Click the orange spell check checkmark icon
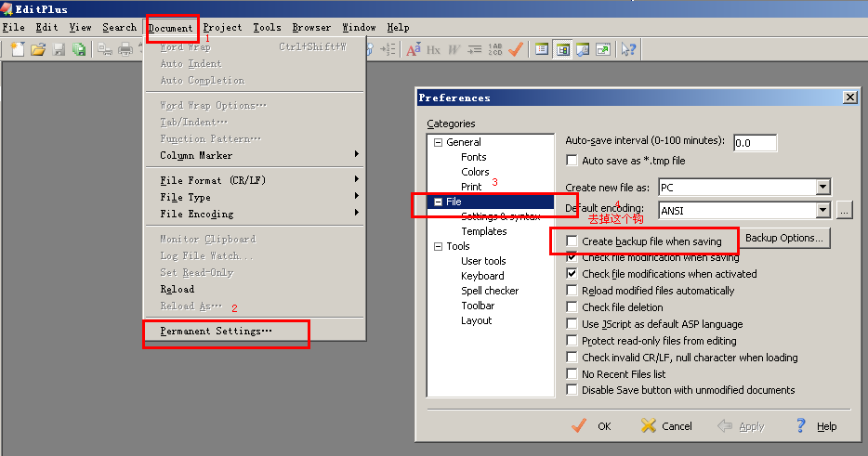Viewport: 868px width, 456px height. [516, 49]
